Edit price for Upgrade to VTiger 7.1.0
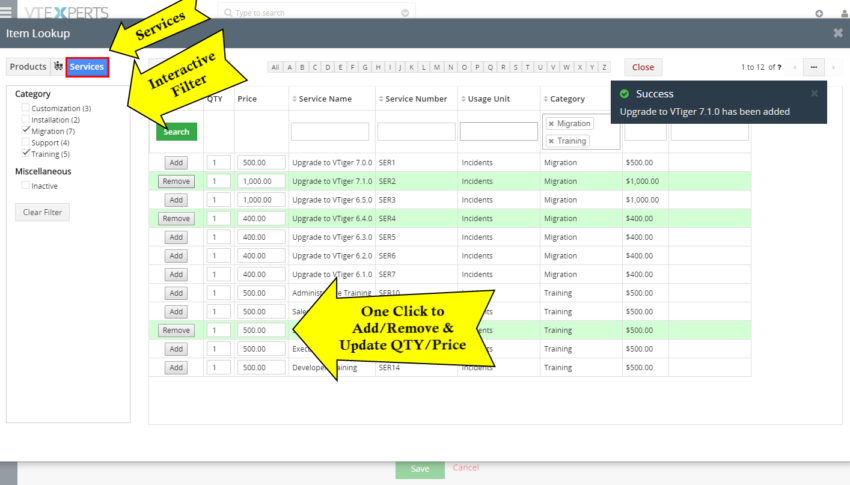This screenshot has width=850, height=485. pyautogui.click(x=261, y=181)
